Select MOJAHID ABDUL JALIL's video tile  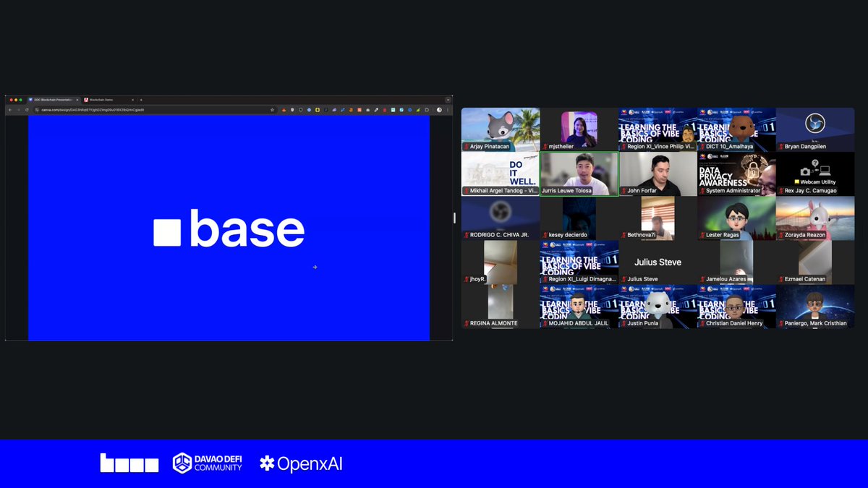[579, 306]
